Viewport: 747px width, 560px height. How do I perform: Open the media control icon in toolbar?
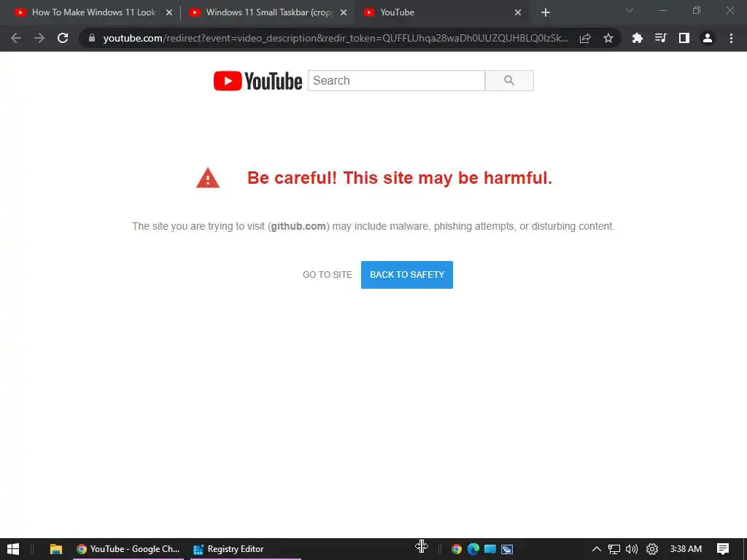pyautogui.click(x=660, y=38)
